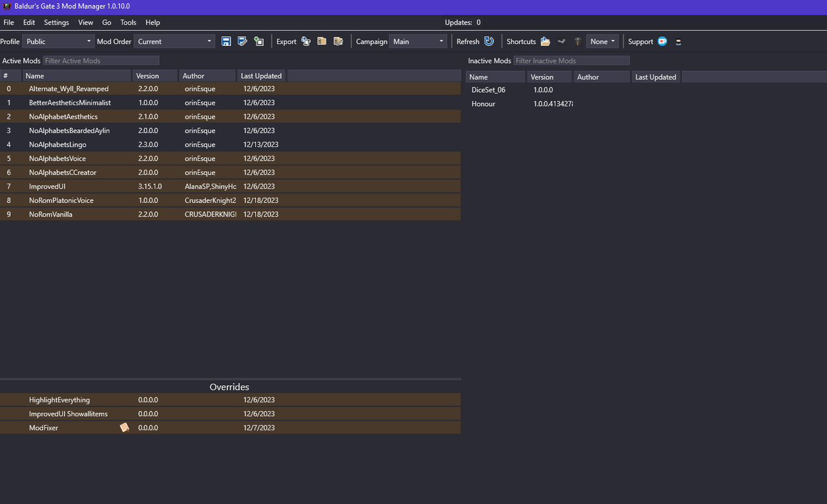
Task: Select the ImprovedUI mod at index 7
Action: point(230,186)
